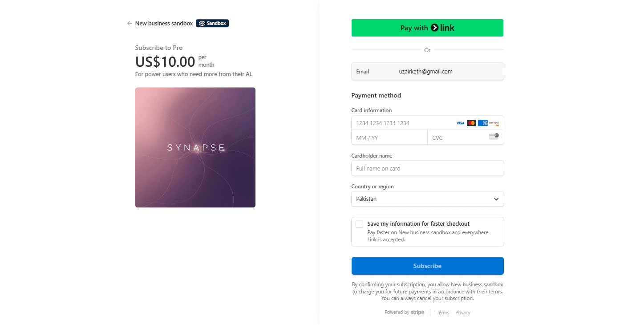Click the Discover card logo

(494, 123)
